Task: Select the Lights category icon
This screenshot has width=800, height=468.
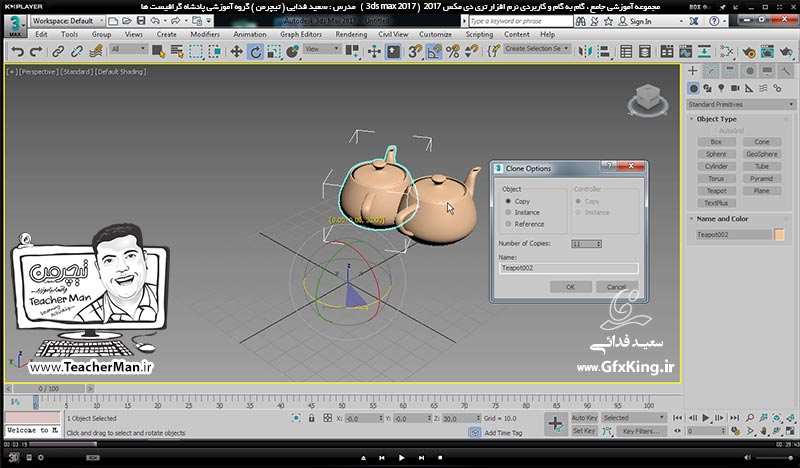Action: (x=721, y=88)
